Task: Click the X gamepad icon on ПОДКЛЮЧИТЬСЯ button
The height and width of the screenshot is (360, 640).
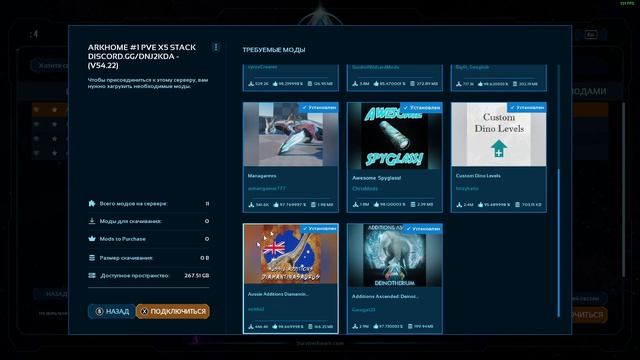Action: (144, 311)
